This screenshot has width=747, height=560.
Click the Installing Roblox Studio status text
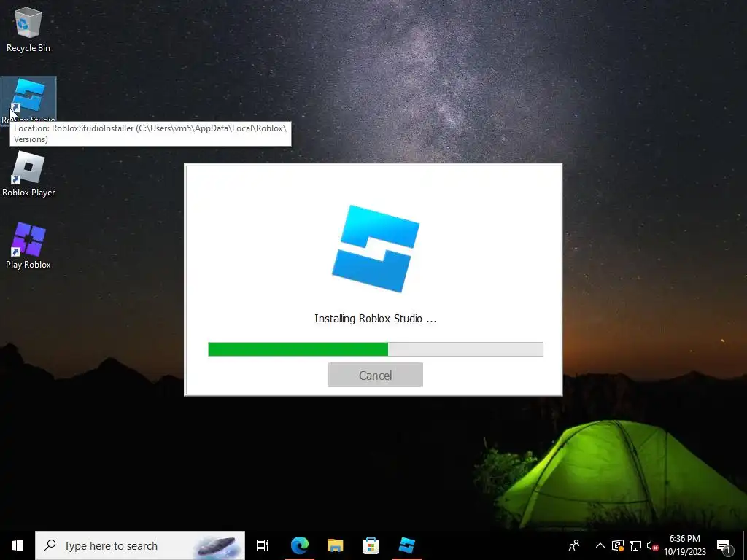point(376,319)
